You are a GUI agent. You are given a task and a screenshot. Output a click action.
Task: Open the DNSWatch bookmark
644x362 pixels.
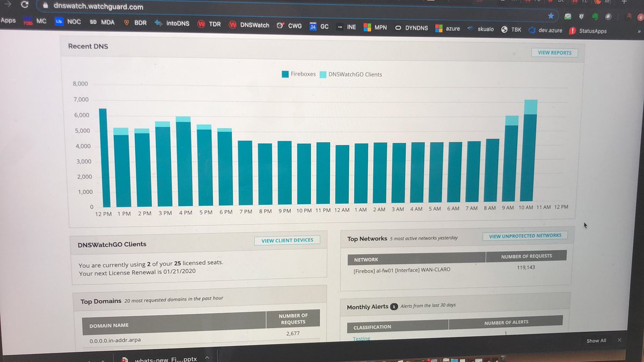point(249,25)
